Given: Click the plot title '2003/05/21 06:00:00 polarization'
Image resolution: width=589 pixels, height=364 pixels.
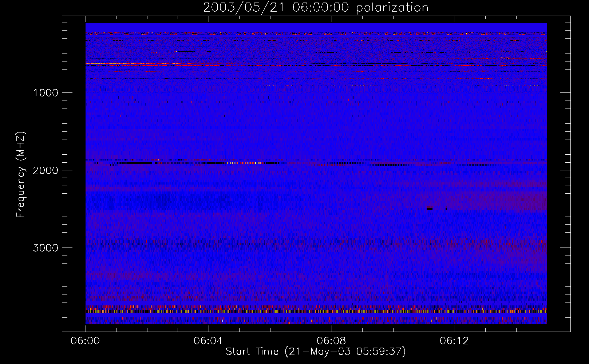Looking at the screenshot, I should 316,7.
